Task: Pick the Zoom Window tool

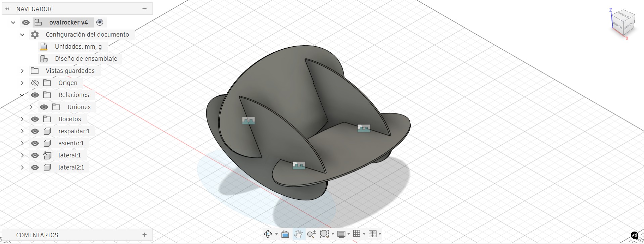Action: [324, 234]
